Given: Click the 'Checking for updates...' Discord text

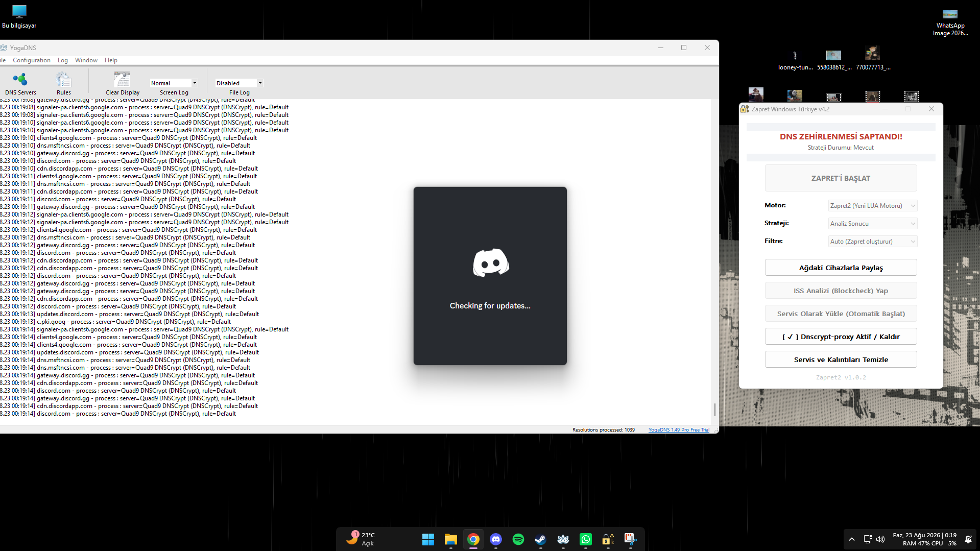Looking at the screenshot, I should pyautogui.click(x=490, y=305).
